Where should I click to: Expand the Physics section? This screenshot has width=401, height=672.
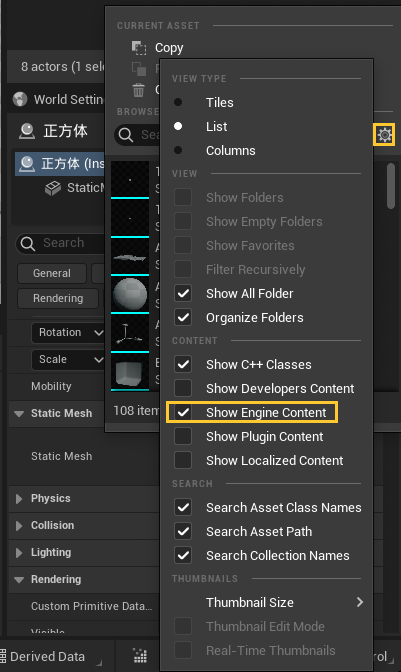coord(19,499)
